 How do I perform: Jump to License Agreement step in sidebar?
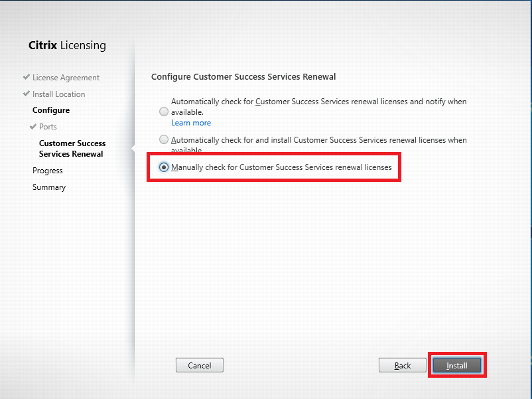66,78
